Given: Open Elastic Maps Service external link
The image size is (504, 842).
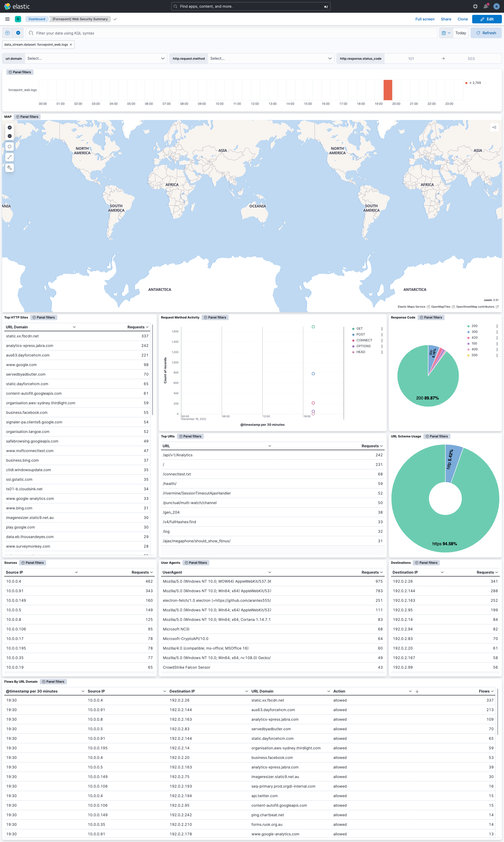Looking at the screenshot, I should point(414,307).
